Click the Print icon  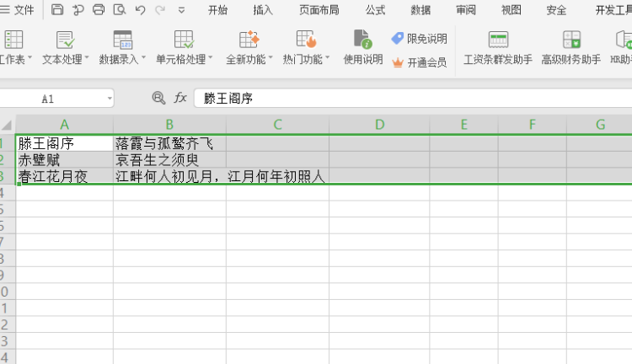[99, 9]
